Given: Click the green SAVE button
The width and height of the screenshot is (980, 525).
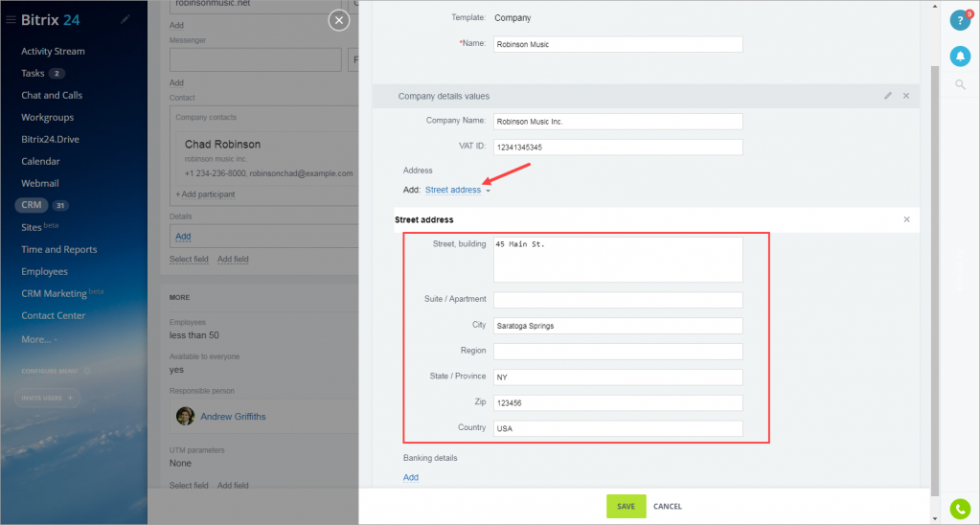Looking at the screenshot, I should pyautogui.click(x=627, y=506).
